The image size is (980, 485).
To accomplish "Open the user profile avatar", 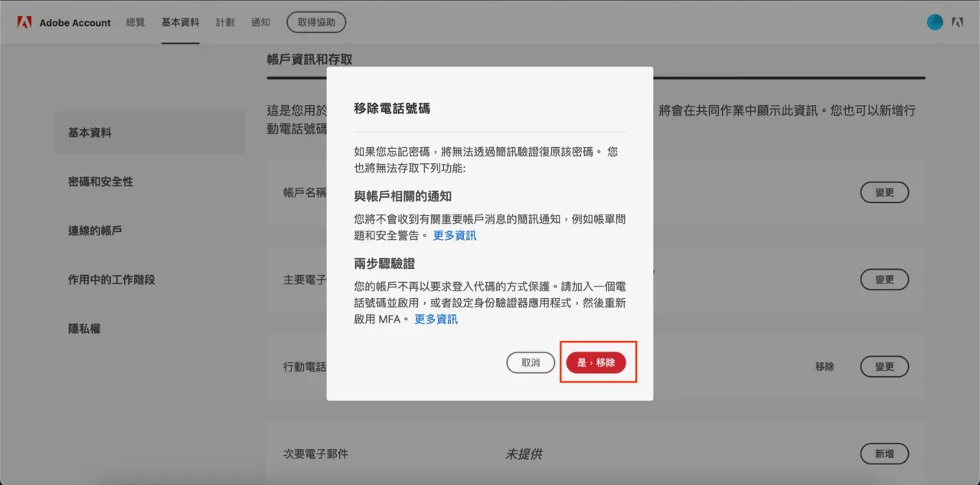I will click(x=935, y=22).
